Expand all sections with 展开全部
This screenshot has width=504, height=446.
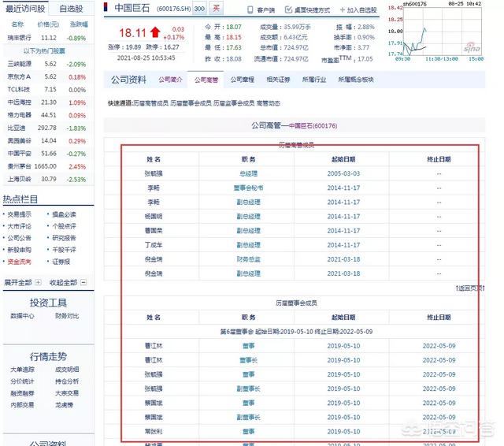coord(17,283)
